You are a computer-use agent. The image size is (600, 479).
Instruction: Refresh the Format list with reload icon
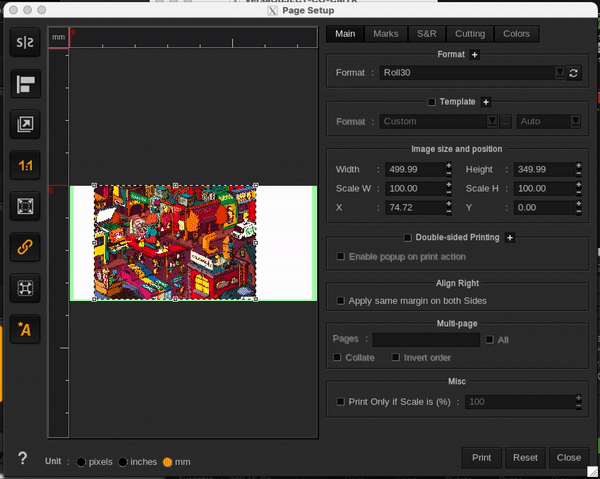click(x=573, y=73)
